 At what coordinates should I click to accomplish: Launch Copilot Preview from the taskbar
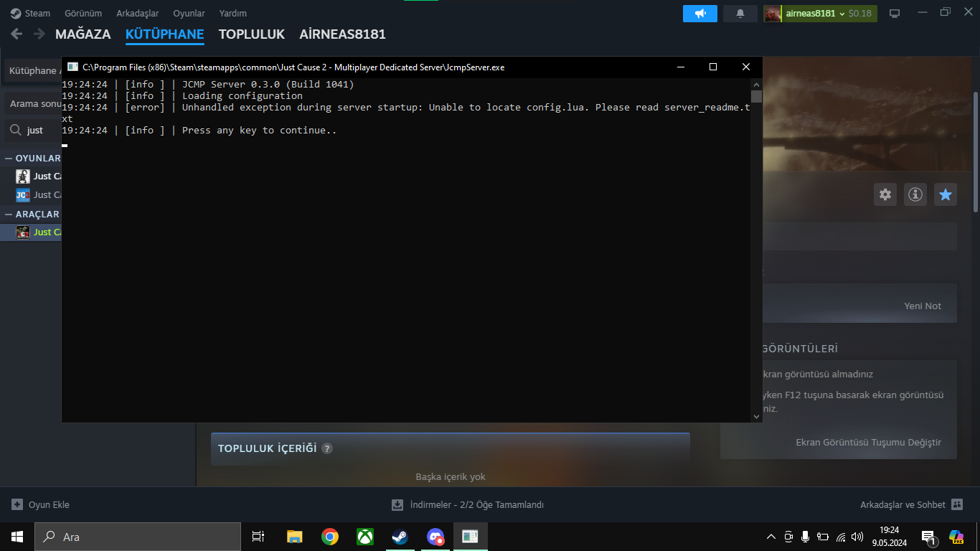click(x=956, y=537)
